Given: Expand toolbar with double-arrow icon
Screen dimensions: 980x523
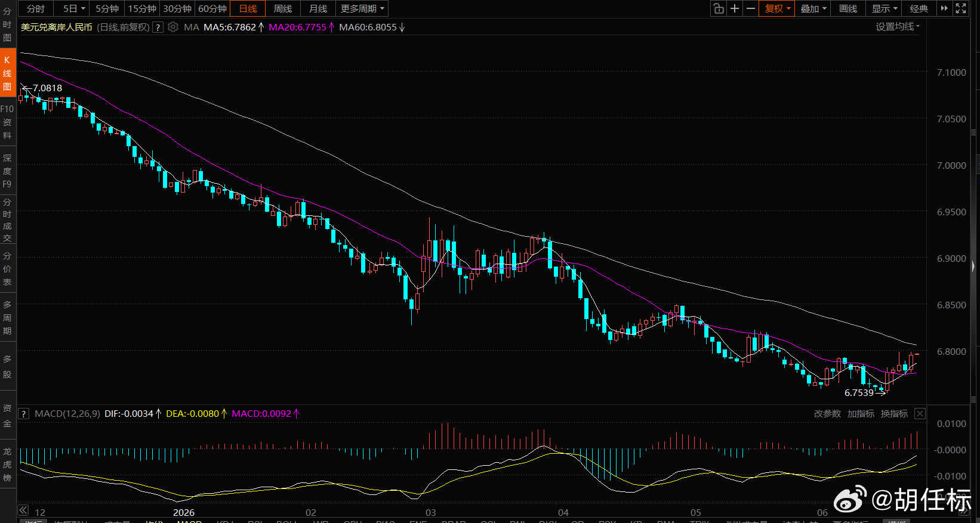Looking at the screenshot, I should [944, 8].
